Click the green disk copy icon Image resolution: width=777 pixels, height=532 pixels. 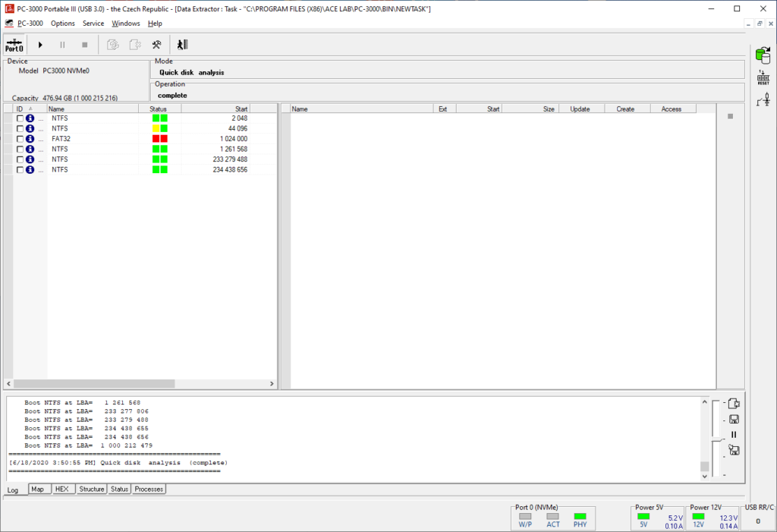click(763, 55)
